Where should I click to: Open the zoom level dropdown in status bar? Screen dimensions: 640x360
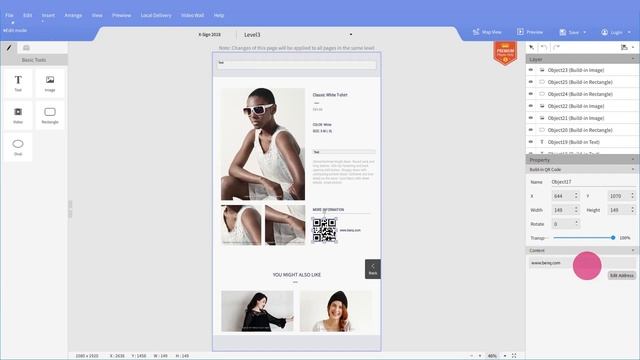tap(505, 356)
